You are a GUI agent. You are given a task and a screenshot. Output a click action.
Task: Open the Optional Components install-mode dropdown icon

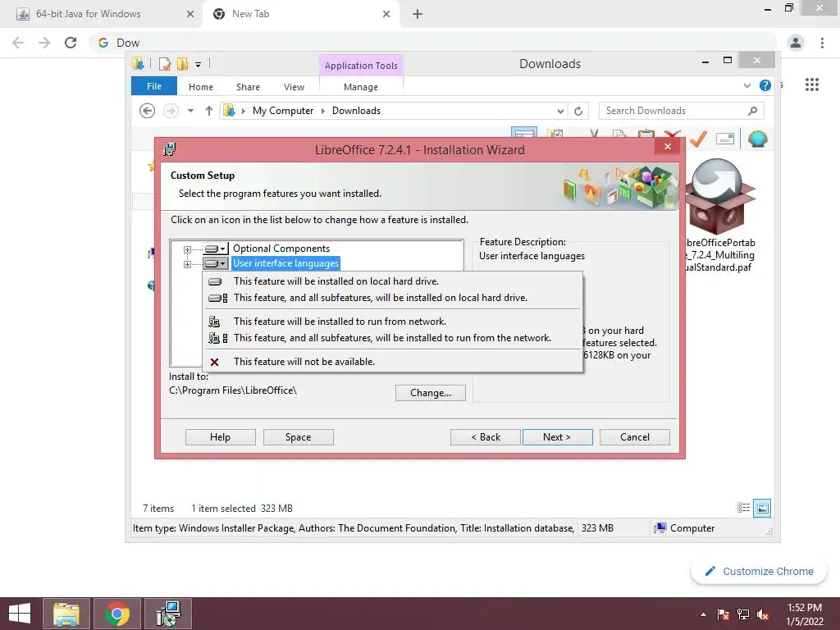[x=216, y=249]
